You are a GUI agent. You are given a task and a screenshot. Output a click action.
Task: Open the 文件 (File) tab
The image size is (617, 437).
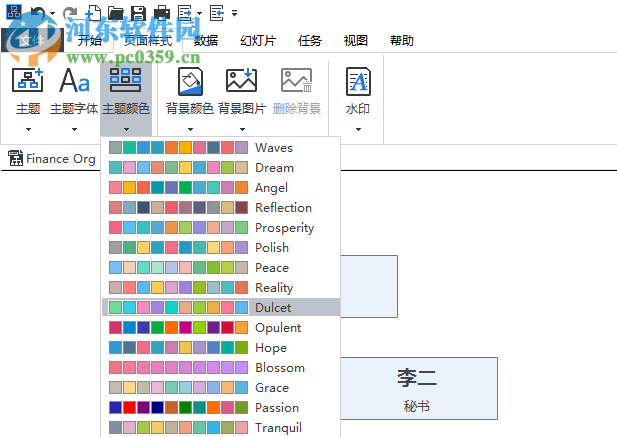tap(32, 40)
